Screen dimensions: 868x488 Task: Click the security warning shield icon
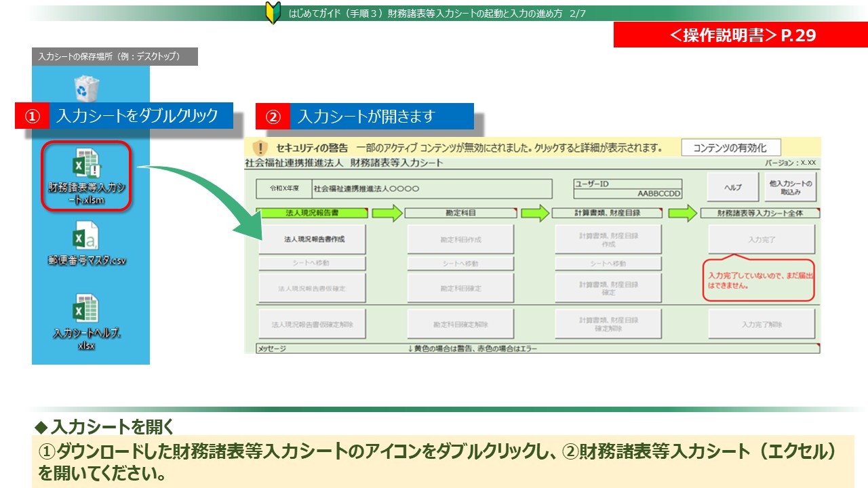(260, 148)
